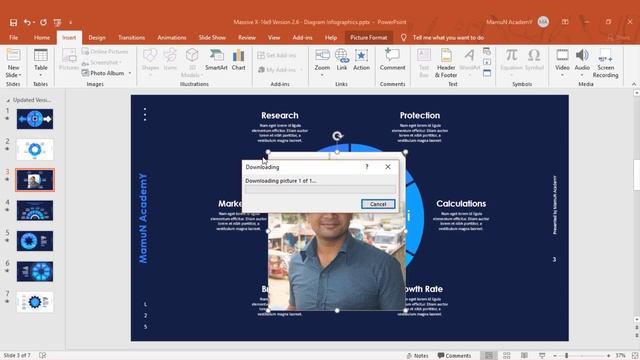The image size is (640, 360).
Task: Start Slide Show from status bar
Action: (542, 356)
